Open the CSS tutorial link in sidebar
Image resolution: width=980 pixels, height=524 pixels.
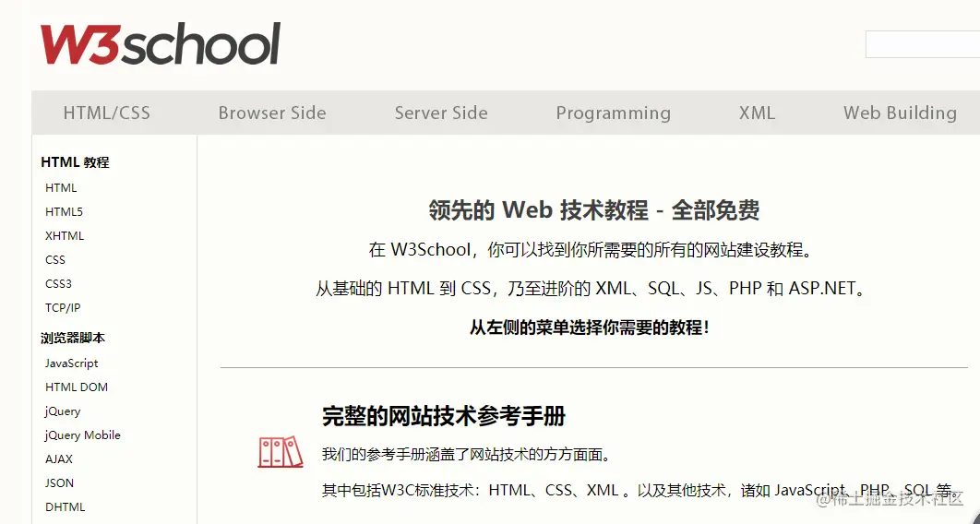(x=55, y=260)
